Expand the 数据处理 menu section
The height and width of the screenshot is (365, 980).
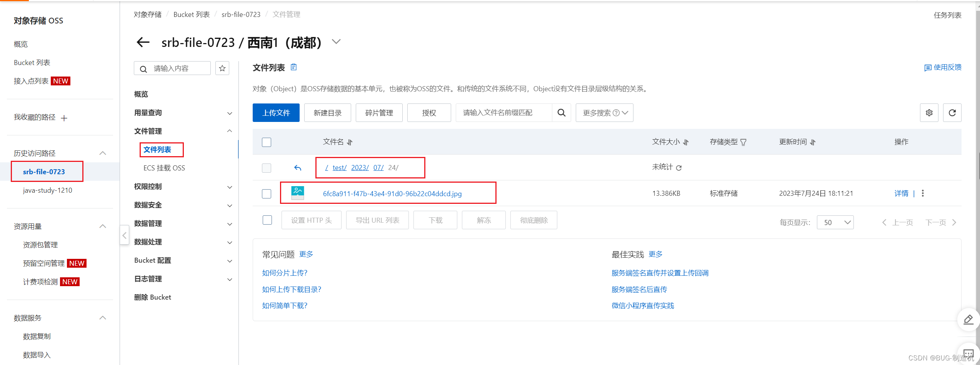point(230,243)
